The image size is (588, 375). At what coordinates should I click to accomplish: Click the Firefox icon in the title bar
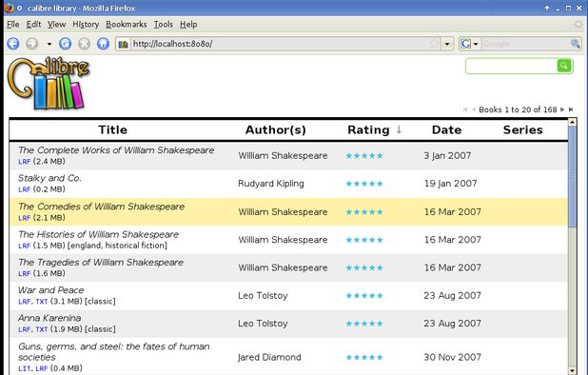point(9,8)
